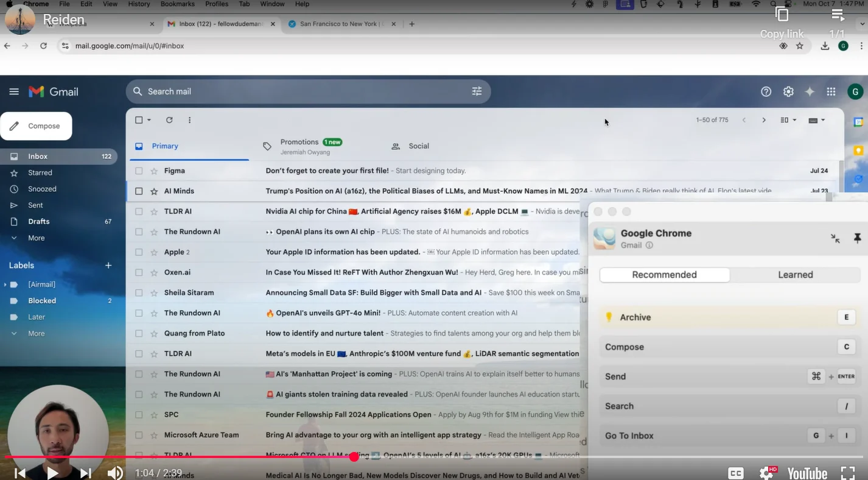Viewport: 868px width, 480px height.
Task: Click the Gmail settings gear icon
Action: (x=788, y=91)
